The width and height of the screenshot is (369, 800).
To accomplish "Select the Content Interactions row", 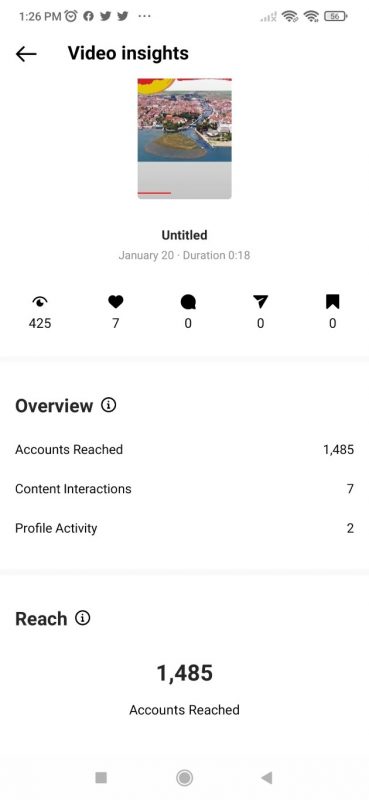I will [184, 489].
